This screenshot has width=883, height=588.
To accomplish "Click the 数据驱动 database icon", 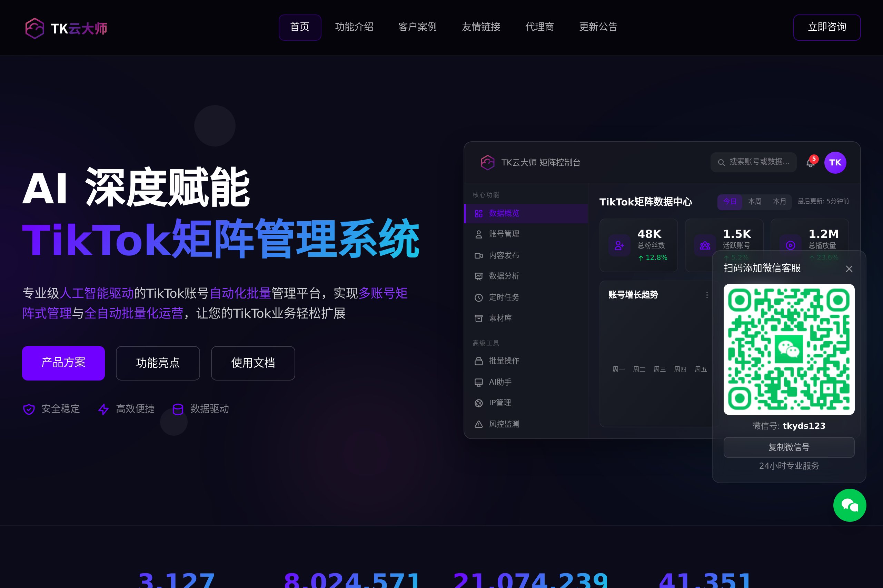I will tap(178, 409).
